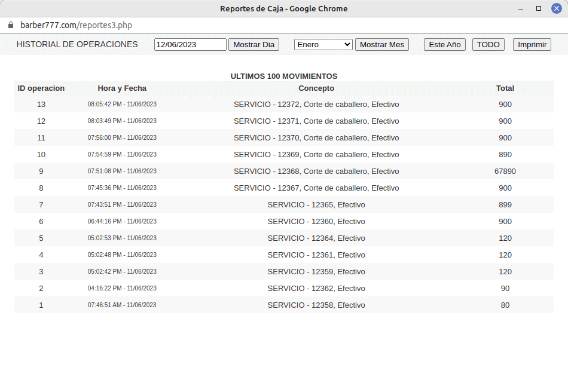568x392 pixels.
Task: Print report with Imprimir button
Action: [532, 45]
